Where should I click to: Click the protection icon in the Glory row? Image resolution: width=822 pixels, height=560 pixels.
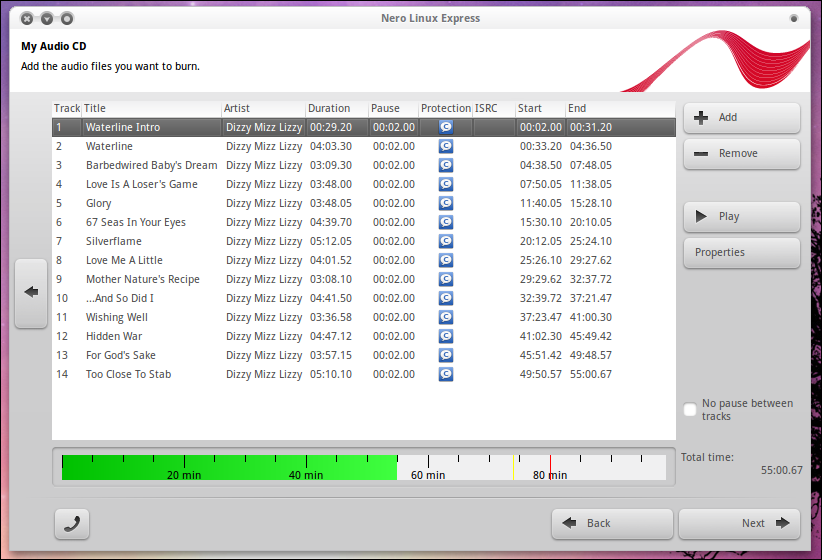coord(446,203)
